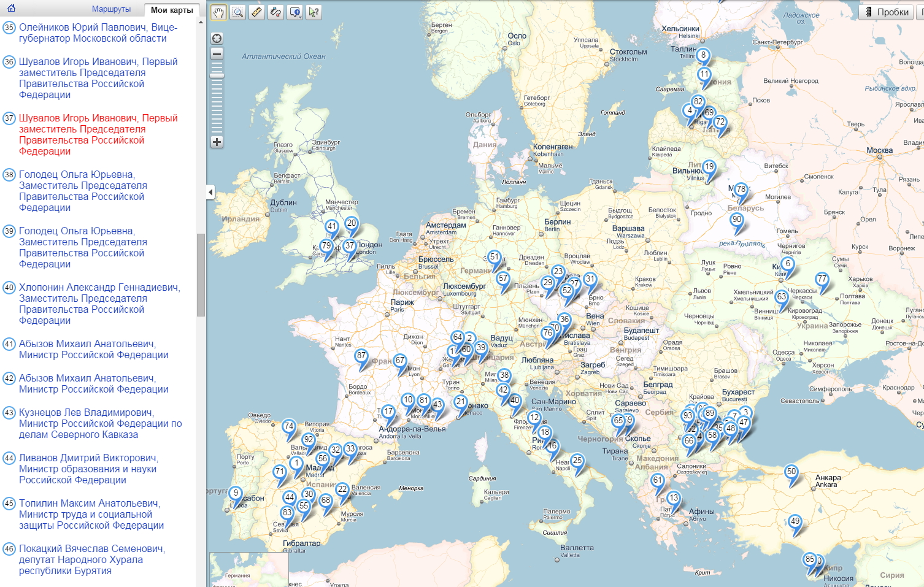Open list entry 42 Абызов Михаил Анатольевич
Image resolution: width=924 pixels, height=587 pixels.
point(94,383)
